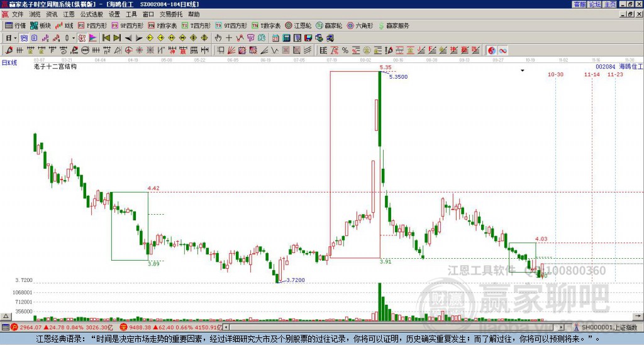Open the 板块 sector view
This screenshot has width=644, height=345.
click(40, 25)
